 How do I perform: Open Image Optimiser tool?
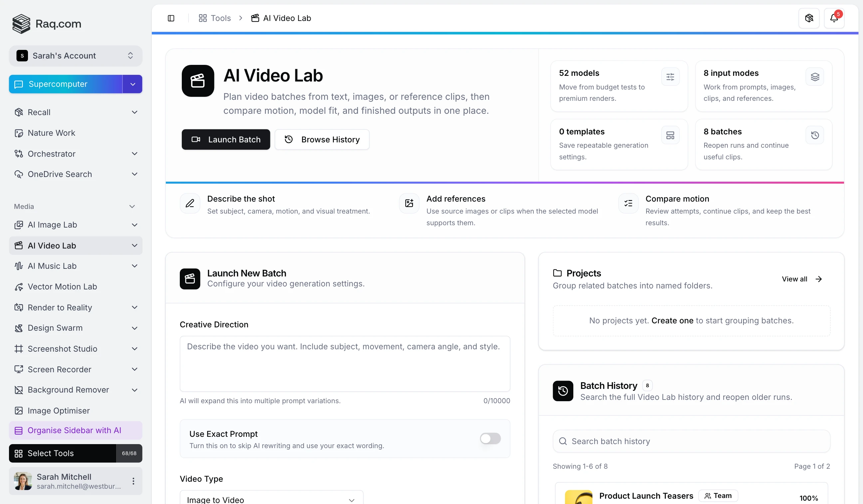(75, 411)
